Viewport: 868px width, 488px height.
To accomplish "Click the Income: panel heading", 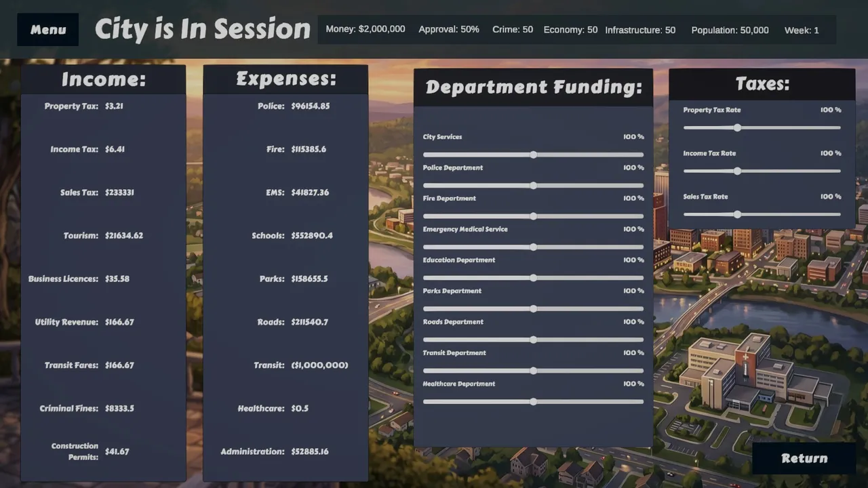I will tap(104, 79).
